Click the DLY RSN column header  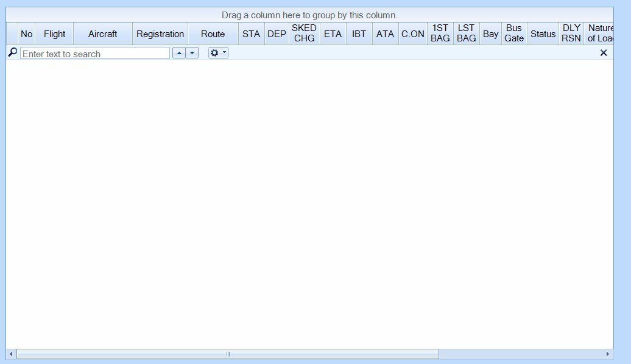[x=571, y=34]
